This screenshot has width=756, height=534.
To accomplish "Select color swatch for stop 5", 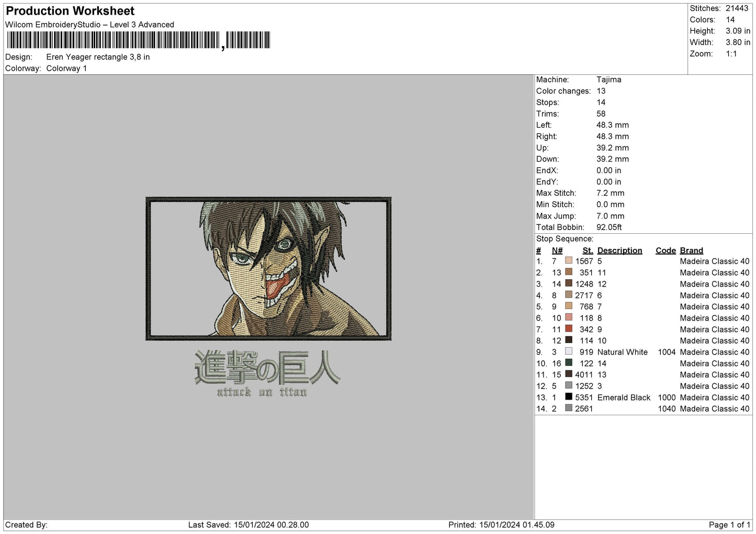I will (x=569, y=306).
